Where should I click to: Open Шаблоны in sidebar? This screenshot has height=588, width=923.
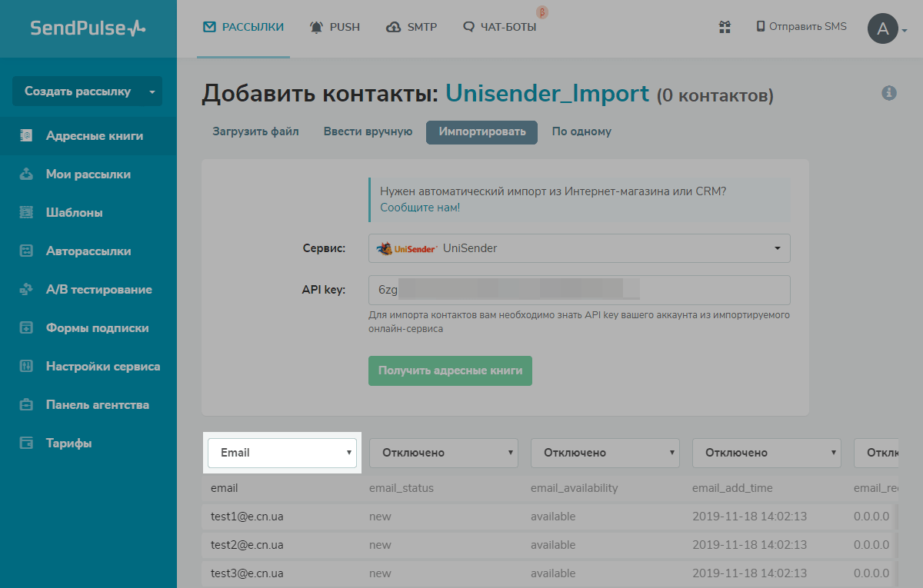(x=88, y=213)
